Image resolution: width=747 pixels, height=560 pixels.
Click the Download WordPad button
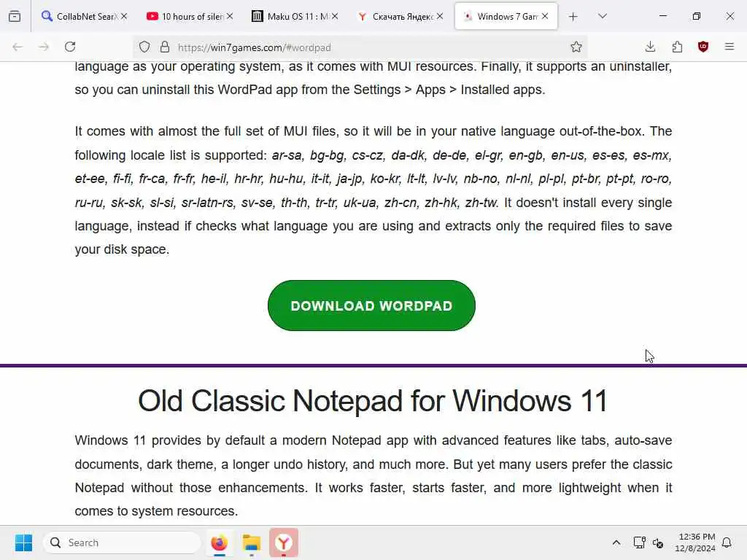[371, 306]
